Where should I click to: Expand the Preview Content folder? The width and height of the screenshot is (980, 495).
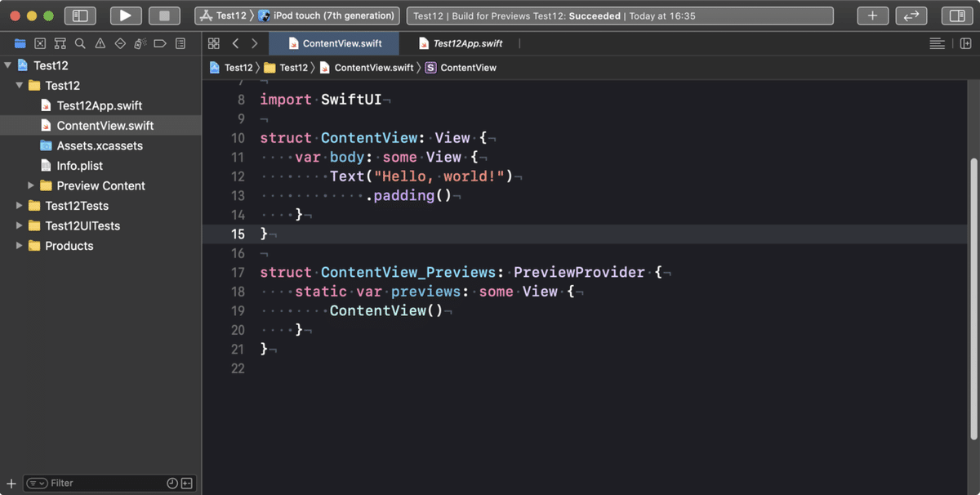tap(30, 185)
